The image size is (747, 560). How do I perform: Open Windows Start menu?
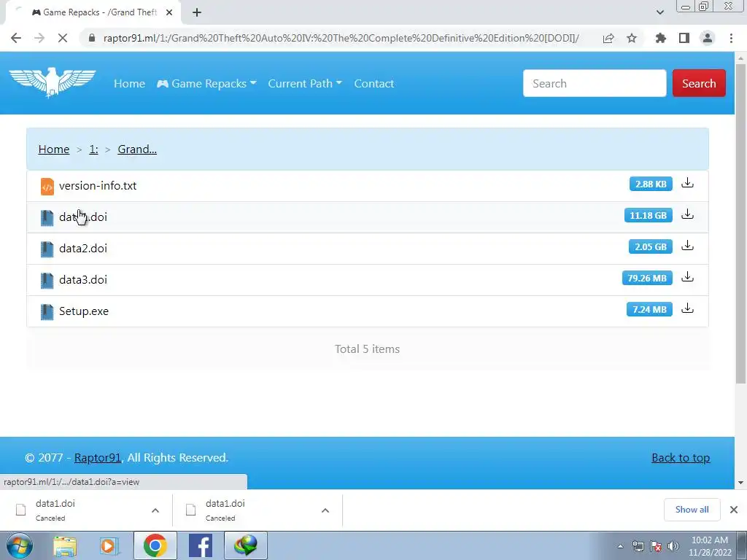click(20, 545)
